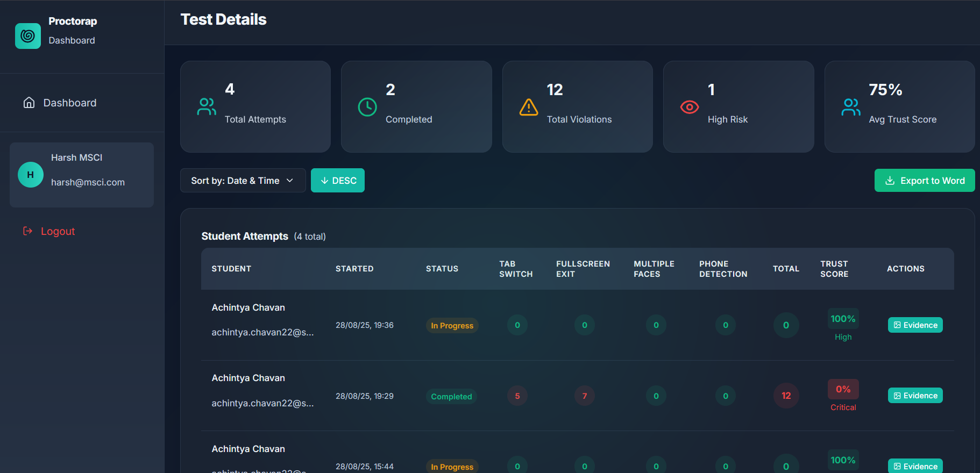Click the Total Attempts card label

click(255, 119)
